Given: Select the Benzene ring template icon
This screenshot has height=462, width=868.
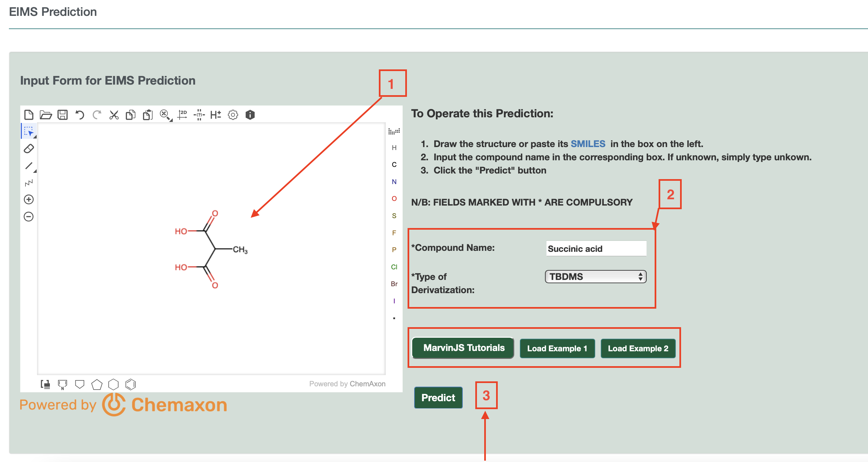Looking at the screenshot, I should tap(131, 384).
